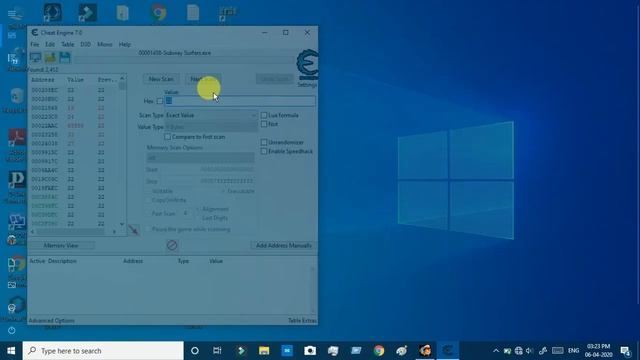Viewport: 640px width, 360px height.
Task: Click the power icon at lower left
Action: 11,330
